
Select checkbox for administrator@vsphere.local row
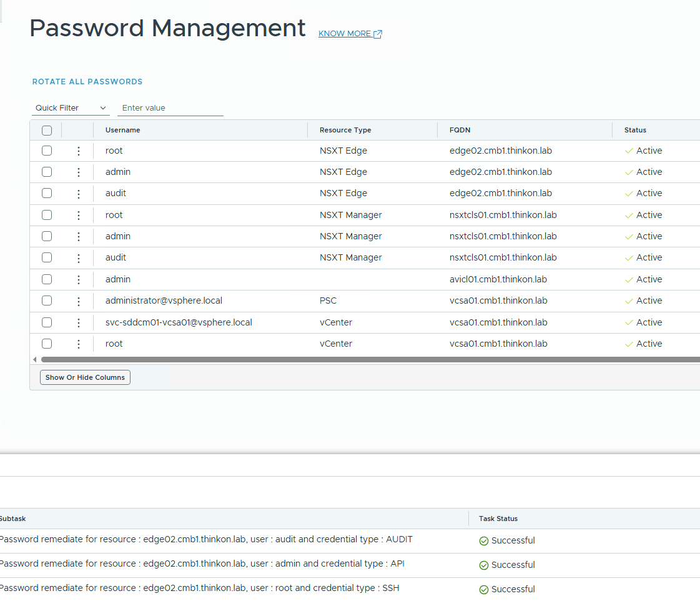point(47,300)
